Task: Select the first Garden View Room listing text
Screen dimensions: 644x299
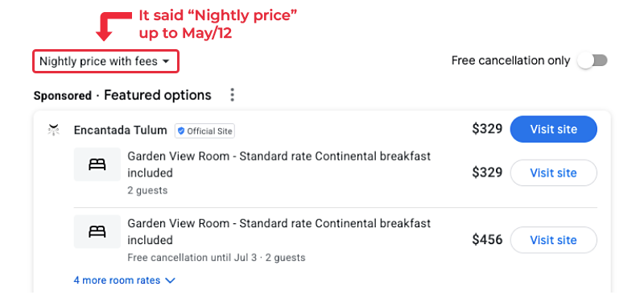Action: click(279, 164)
